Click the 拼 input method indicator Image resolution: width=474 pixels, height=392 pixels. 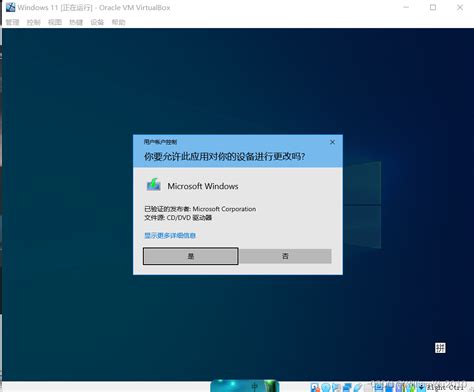pos(440,348)
